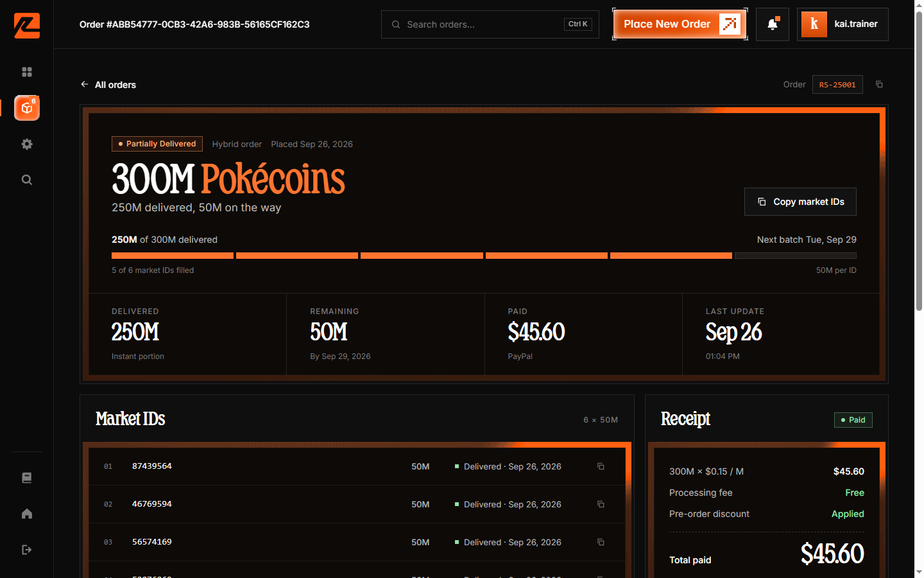Image resolution: width=924 pixels, height=578 pixels.
Task: Click the Market IDs heading
Action: coord(130,419)
